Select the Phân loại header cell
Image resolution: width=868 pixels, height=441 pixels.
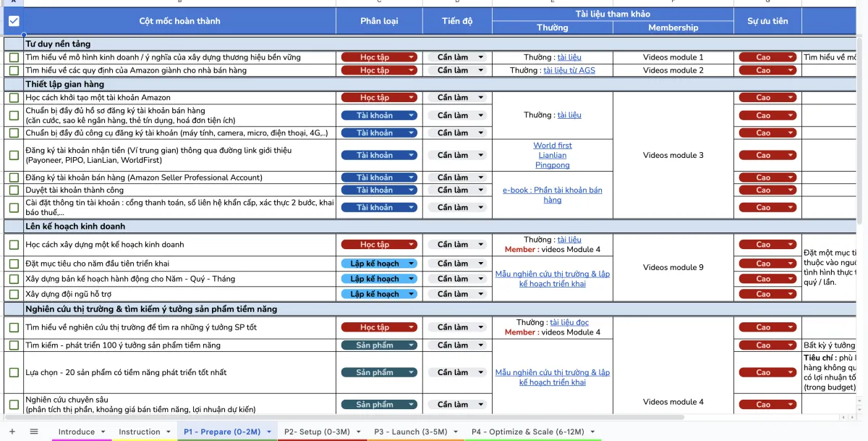[x=379, y=21]
